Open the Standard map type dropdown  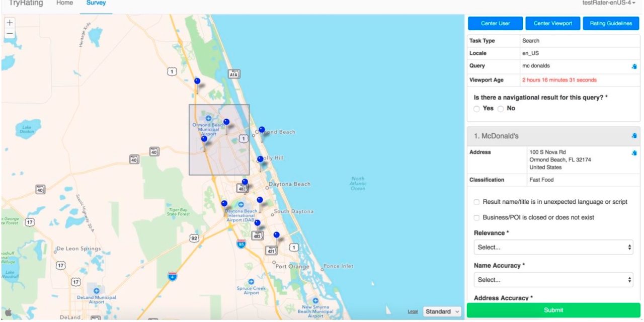442,311
